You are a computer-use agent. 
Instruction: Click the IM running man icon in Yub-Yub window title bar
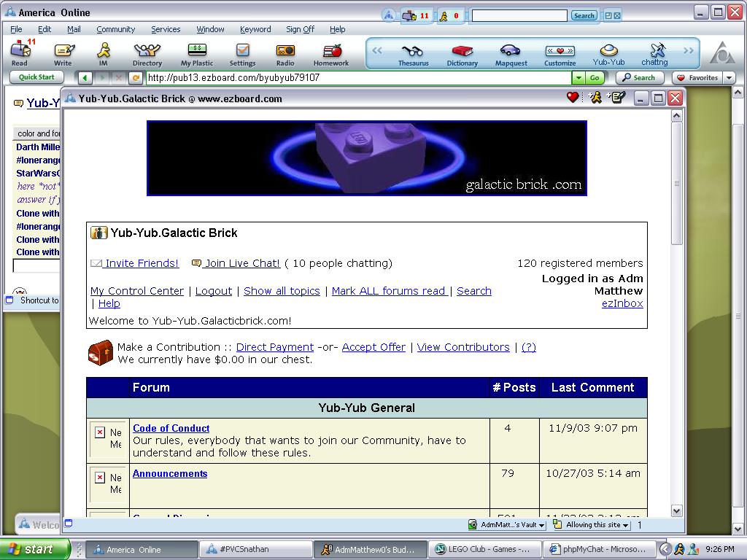pyautogui.click(x=595, y=98)
